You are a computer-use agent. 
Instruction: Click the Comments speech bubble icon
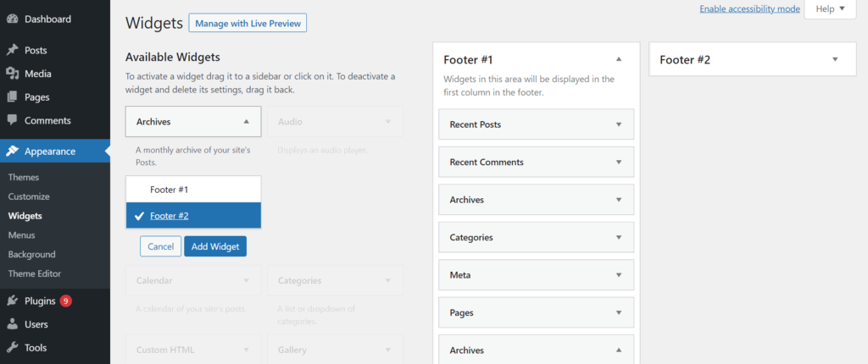pos(12,120)
